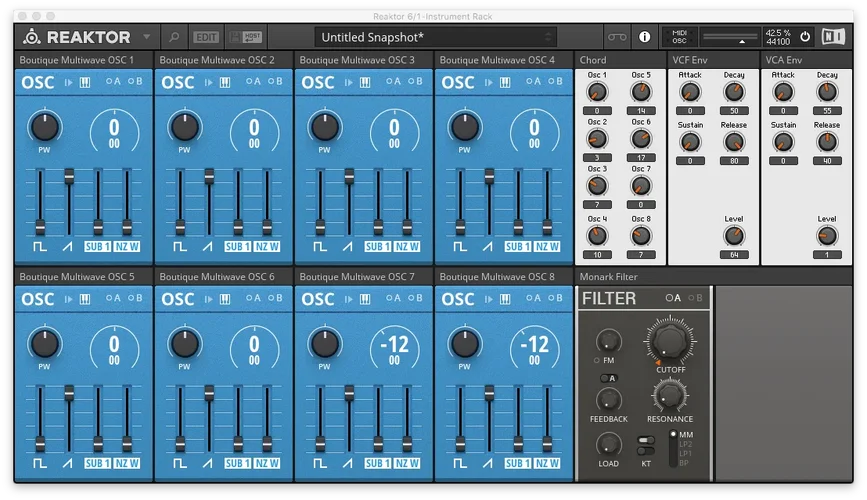Click the Osc 5 value field showing 14
867x500 pixels.
pos(641,111)
